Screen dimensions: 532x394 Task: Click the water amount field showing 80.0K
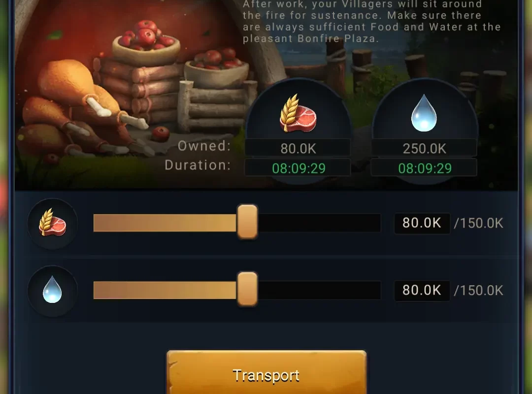click(422, 290)
